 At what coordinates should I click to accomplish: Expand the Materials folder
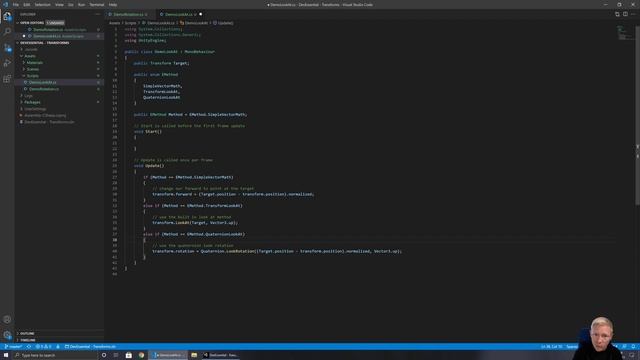coord(34,62)
